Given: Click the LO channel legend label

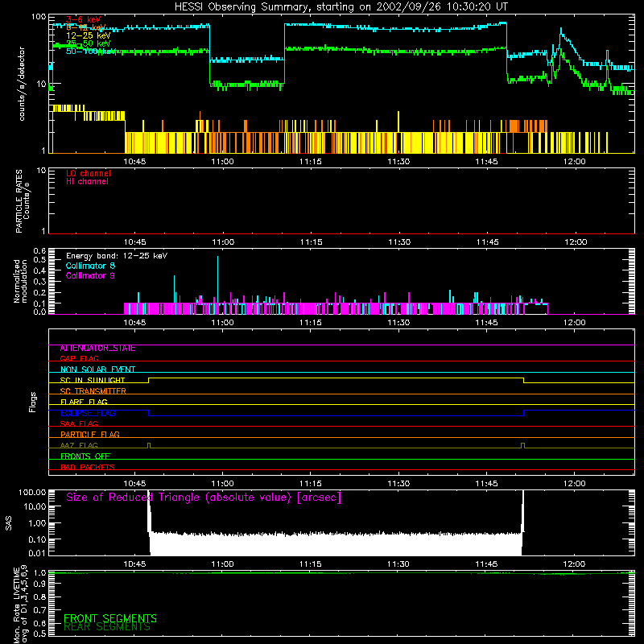Looking at the screenshot, I should [89, 173].
